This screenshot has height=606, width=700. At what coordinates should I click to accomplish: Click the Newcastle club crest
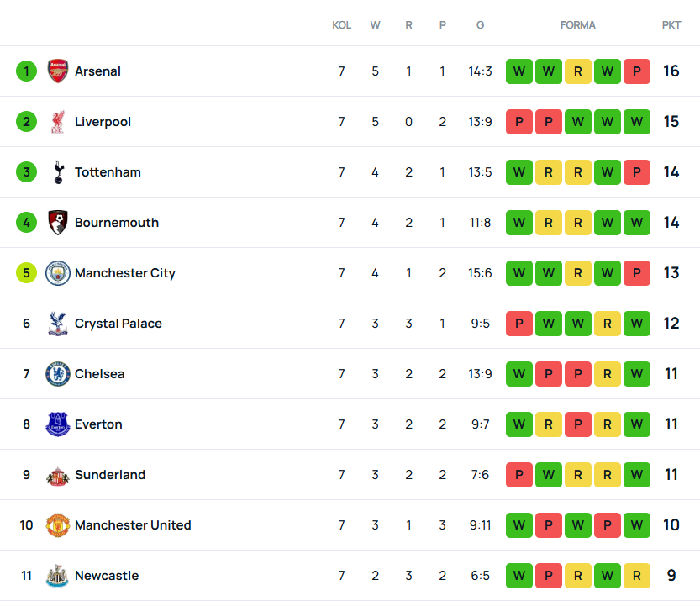pos(57,576)
